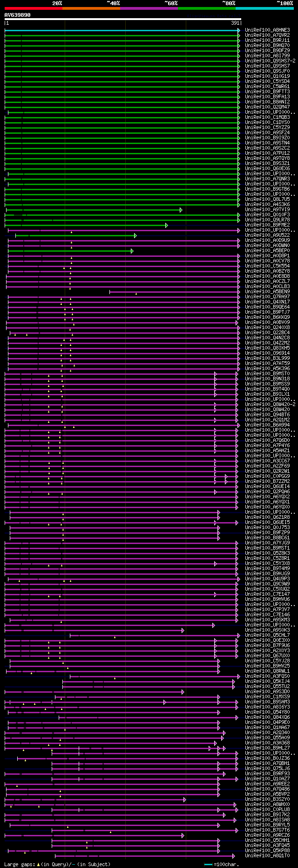Select label UniRef100_A6YQX0
The image size is (298, 868).
coord(267,507)
